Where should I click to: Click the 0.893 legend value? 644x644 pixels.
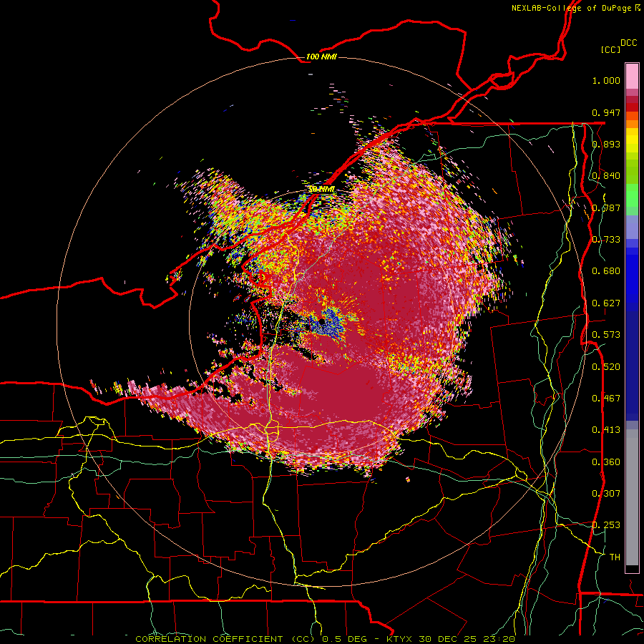pos(606,144)
